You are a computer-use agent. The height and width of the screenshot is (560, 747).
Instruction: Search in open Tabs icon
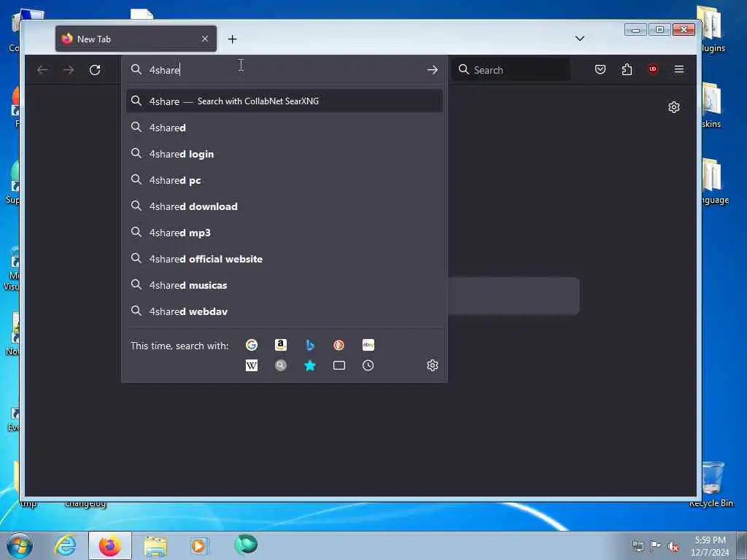click(338, 365)
